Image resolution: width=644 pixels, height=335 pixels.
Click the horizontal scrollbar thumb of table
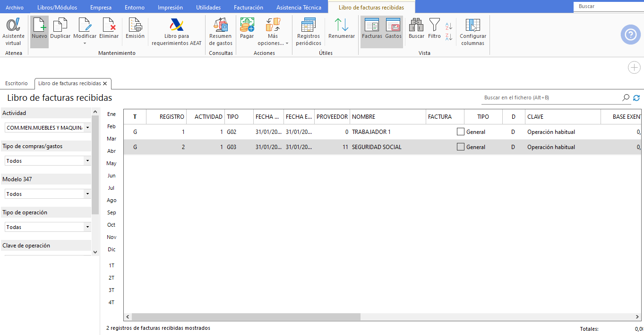coord(246,317)
